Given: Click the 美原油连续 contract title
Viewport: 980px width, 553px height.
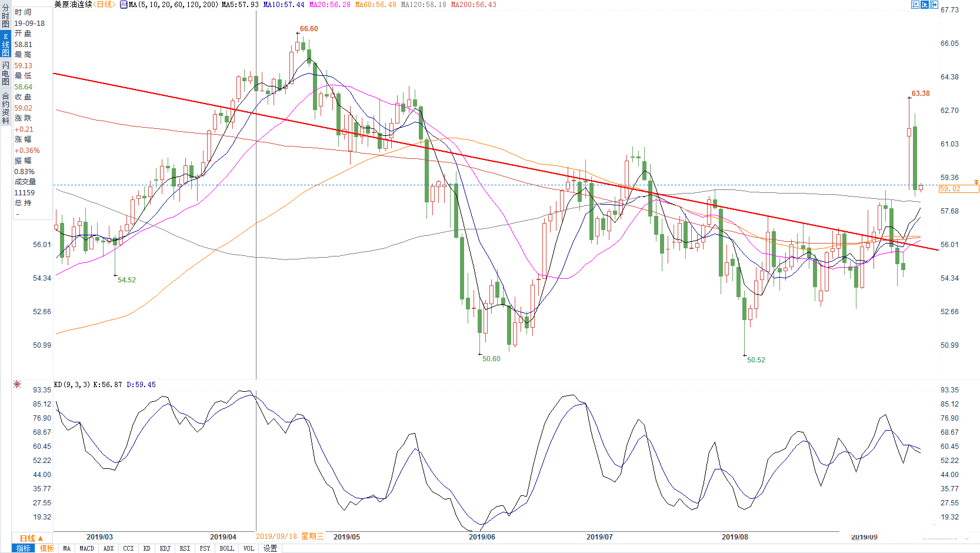Looking at the screenshot, I should [x=74, y=5].
